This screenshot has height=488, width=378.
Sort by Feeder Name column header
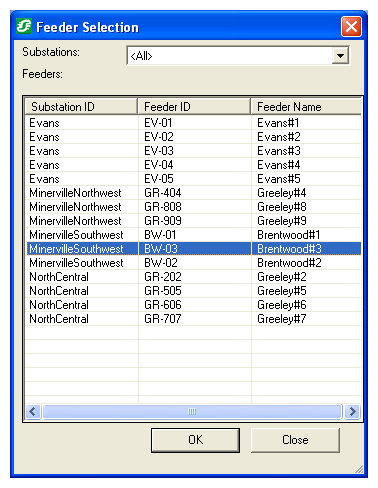306,107
